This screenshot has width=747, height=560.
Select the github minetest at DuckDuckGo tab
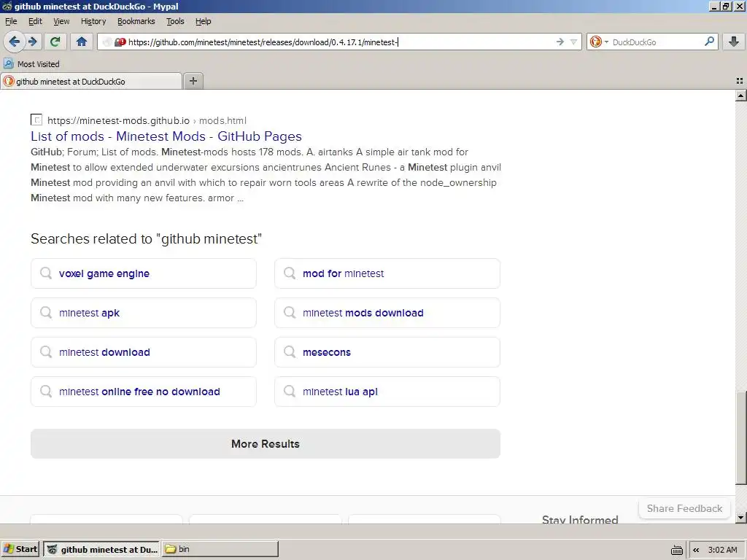point(91,82)
